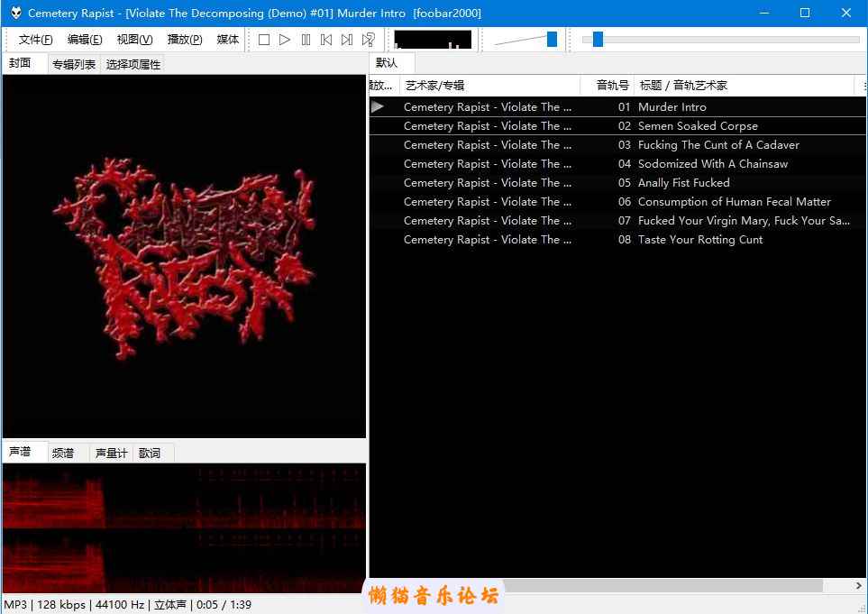Click the red spectrogram visualization panel
The height and width of the screenshot is (614, 868).
coord(184,528)
